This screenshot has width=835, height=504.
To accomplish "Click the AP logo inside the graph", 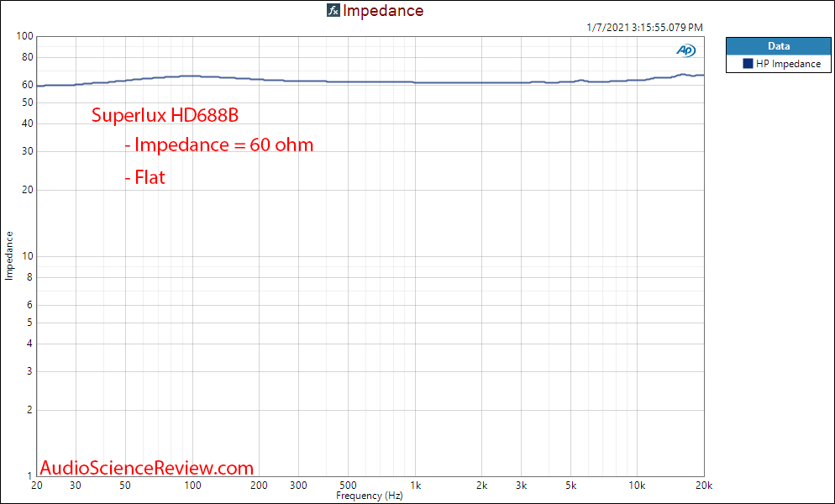I will [685, 50].
